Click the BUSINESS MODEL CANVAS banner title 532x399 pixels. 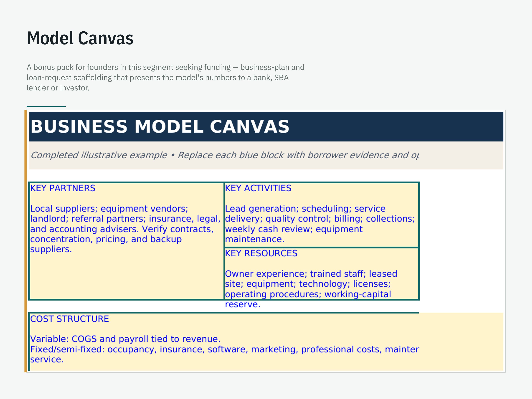click(x=160, y=126)
